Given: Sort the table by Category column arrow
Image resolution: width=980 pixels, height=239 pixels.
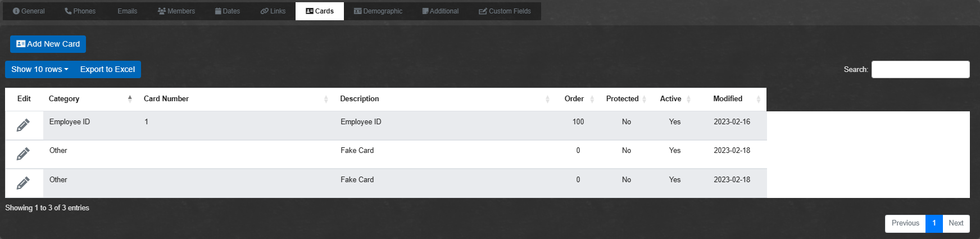Looking at the screenshot, I should pyautogui.click(x=130, y=99).
